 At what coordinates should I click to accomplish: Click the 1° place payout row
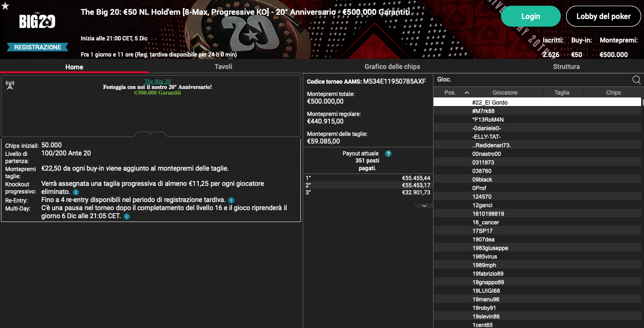pos(368,178)
